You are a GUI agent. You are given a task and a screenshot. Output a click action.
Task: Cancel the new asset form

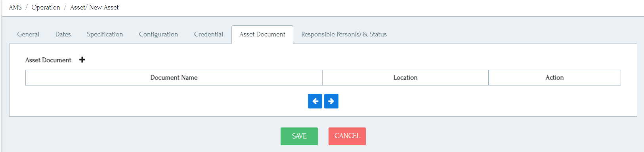coord(347,136)
